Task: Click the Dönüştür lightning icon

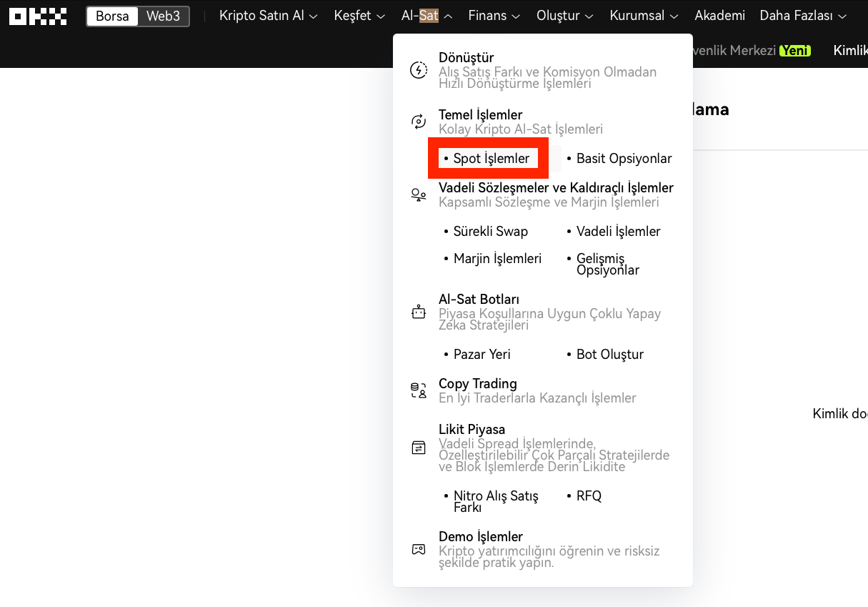Action: [419, 70]
